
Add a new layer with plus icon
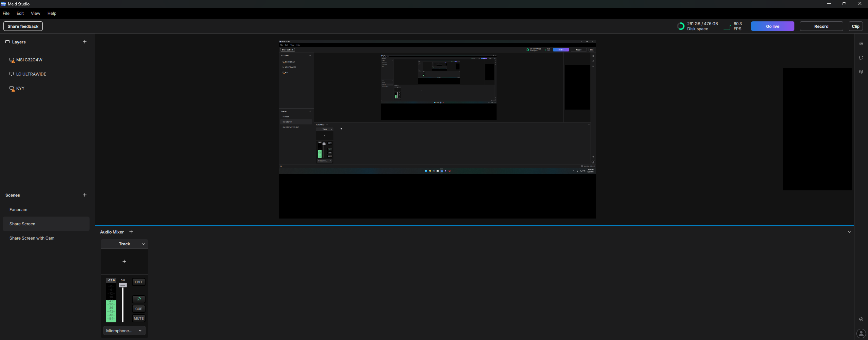point(85,42)
